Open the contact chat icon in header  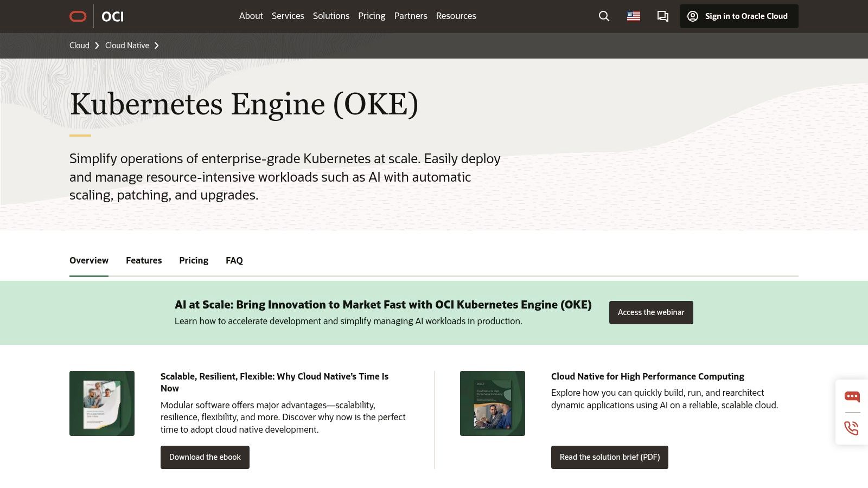point(662,16)
